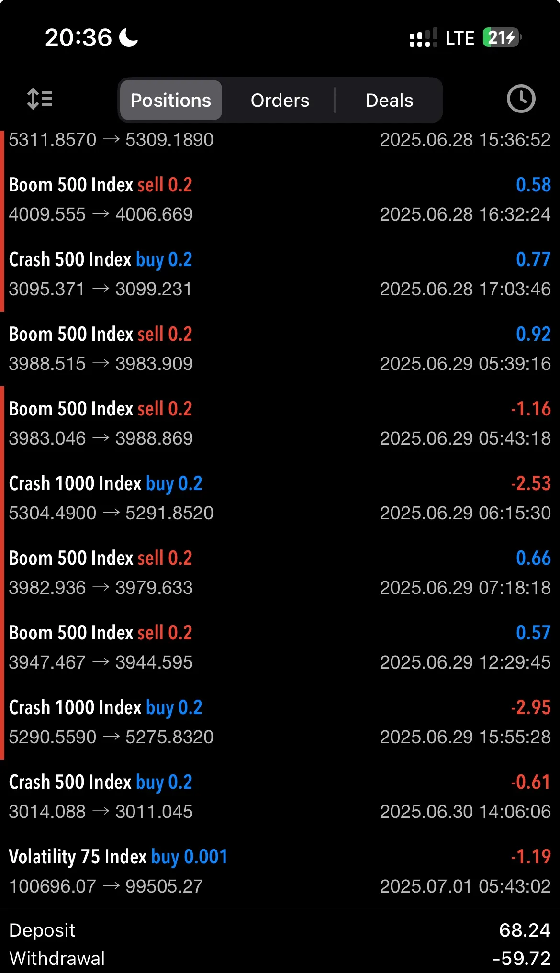Tap the Withdrawal summary row

tap(280, 958)
